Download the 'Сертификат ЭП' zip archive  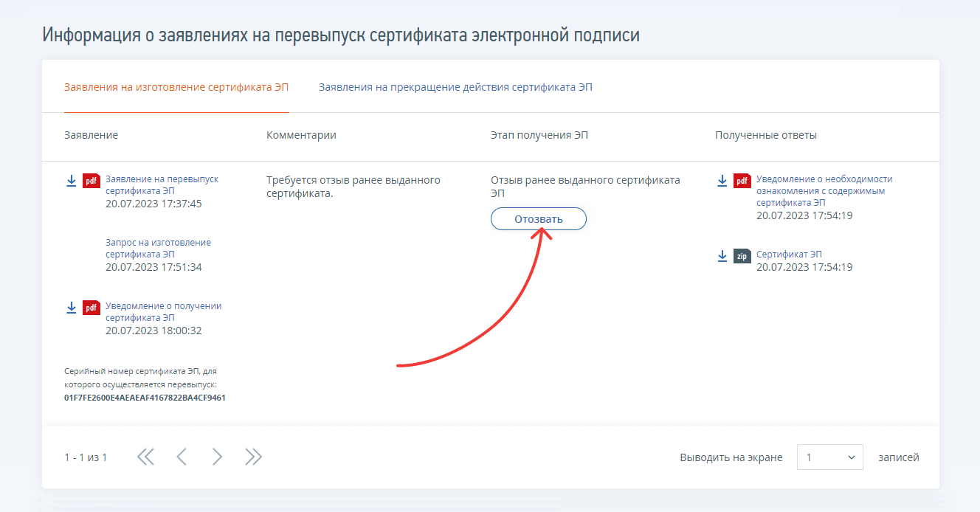click(x=722, y=256)
